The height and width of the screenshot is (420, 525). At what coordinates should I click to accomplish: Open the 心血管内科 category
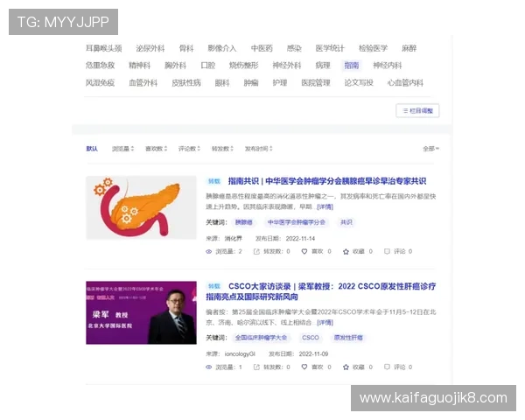405,83
